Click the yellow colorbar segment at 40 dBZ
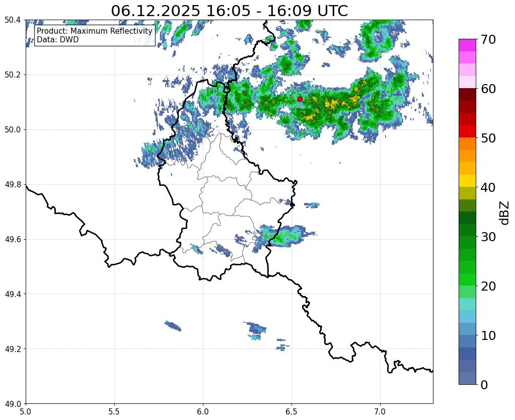515x420 pixels. [467, 181]
